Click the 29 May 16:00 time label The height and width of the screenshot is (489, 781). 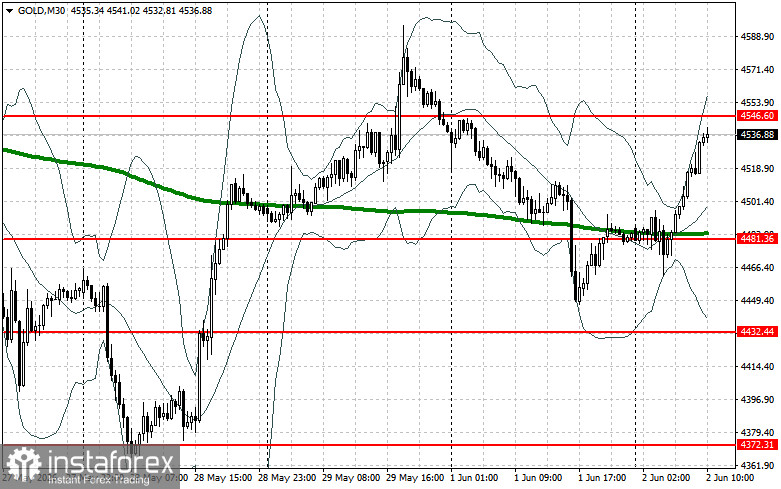(x=415, y=478)
